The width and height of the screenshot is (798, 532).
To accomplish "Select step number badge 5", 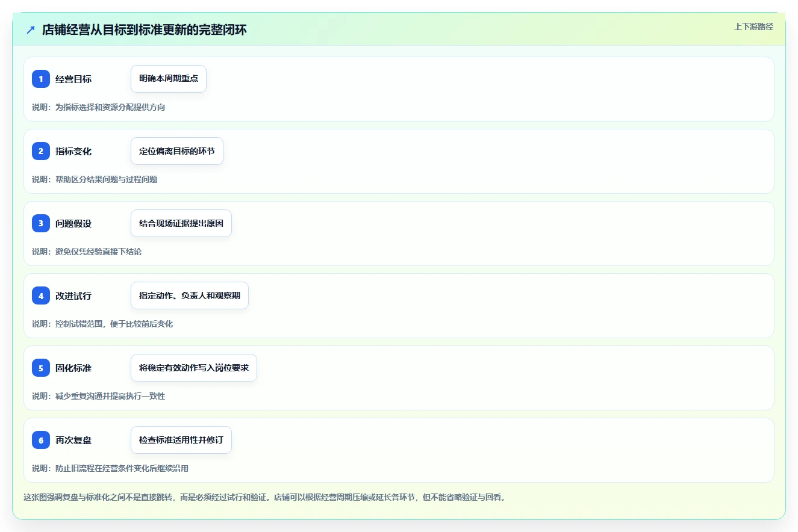I will tap(41, 368).
